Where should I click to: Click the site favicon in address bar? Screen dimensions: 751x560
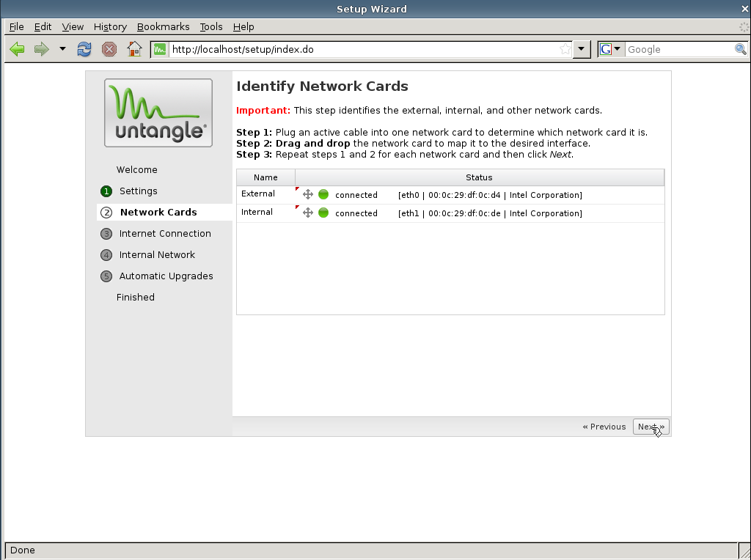(160, 49)
